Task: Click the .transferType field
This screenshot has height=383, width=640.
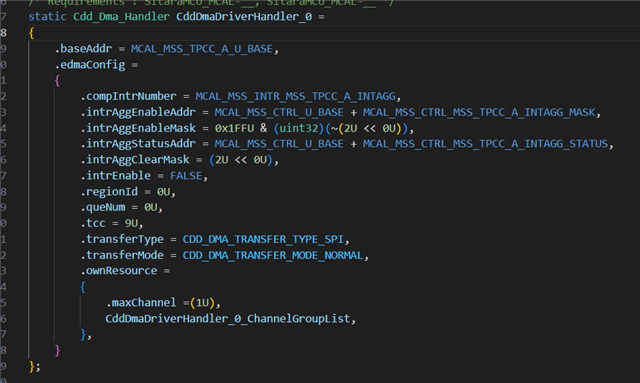Action: coord(122,239)
